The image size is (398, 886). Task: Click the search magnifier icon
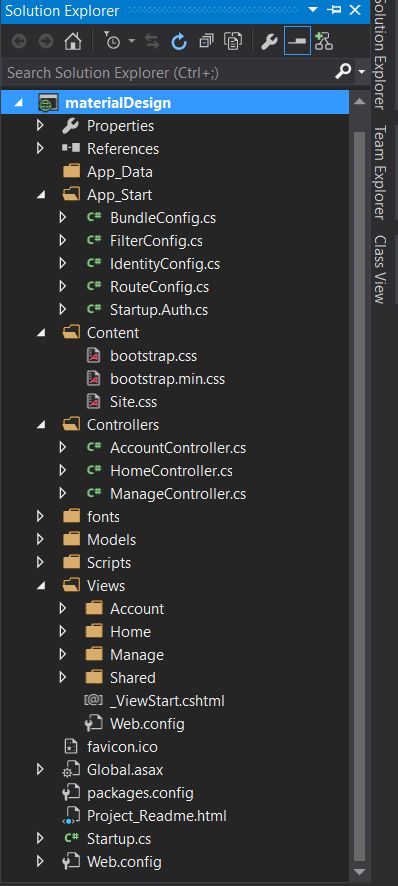click(343, 71)
